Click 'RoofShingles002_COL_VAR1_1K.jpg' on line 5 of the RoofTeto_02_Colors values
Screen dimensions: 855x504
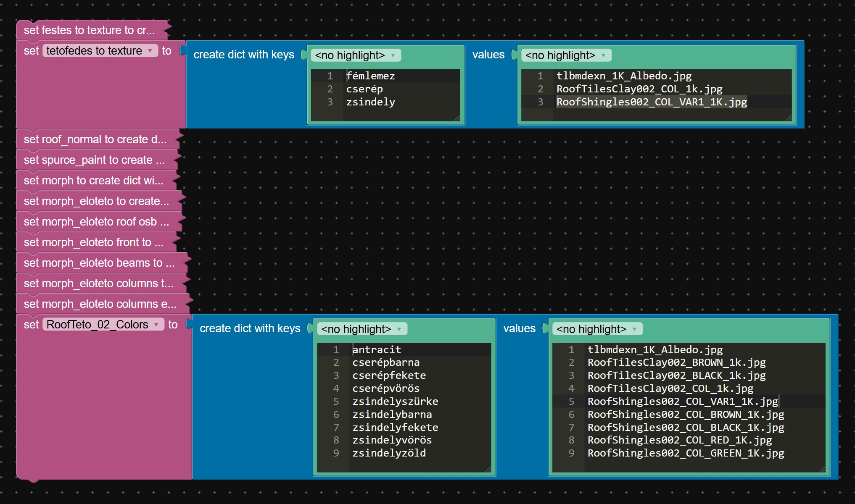[x=683, y=402]
